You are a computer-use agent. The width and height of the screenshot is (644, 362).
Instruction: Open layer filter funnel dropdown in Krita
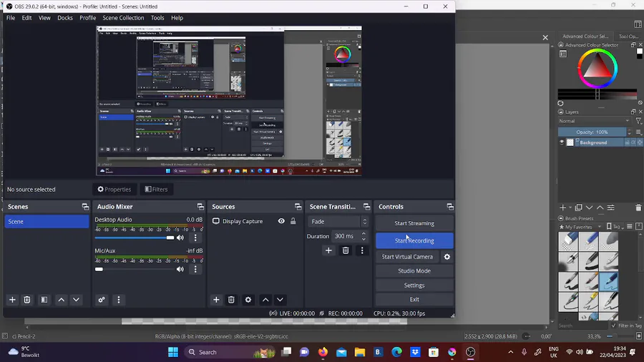click(638, 121)
